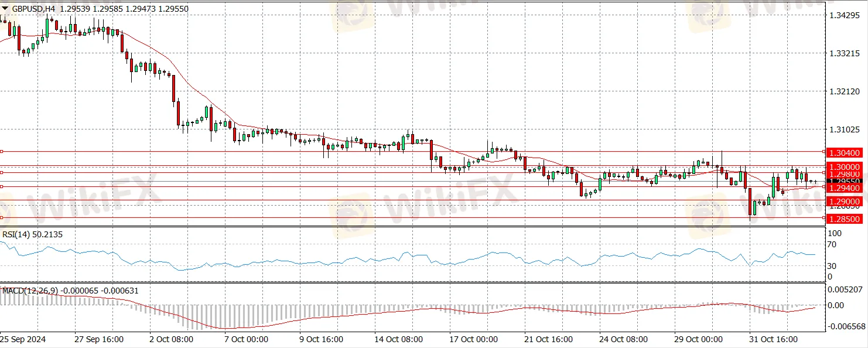Select the 1.30000 red price label

844,167
